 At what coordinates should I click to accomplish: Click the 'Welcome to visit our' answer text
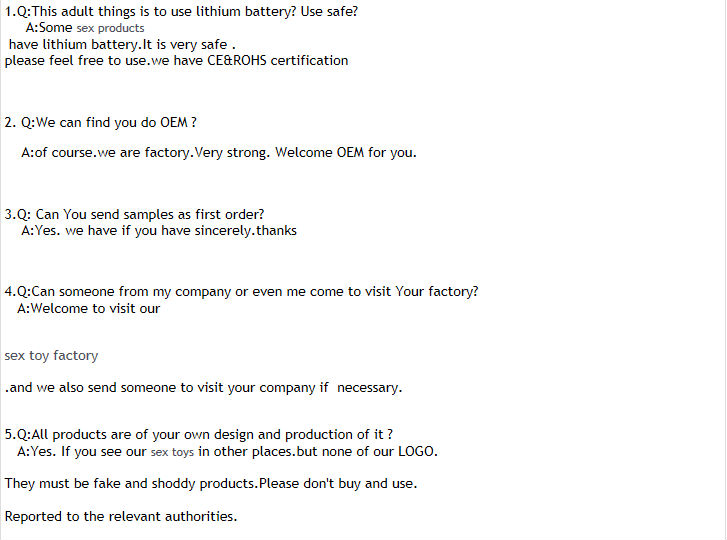[x=89, y=309]
